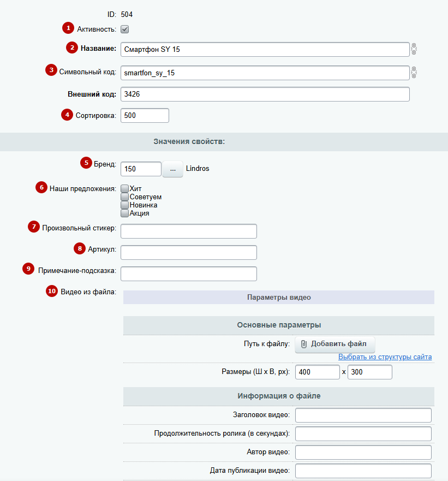The width and height of the screenshot is (448, 481).
Task: Click the paperclip icon on Добавить файл
Action: coord(303,344)
